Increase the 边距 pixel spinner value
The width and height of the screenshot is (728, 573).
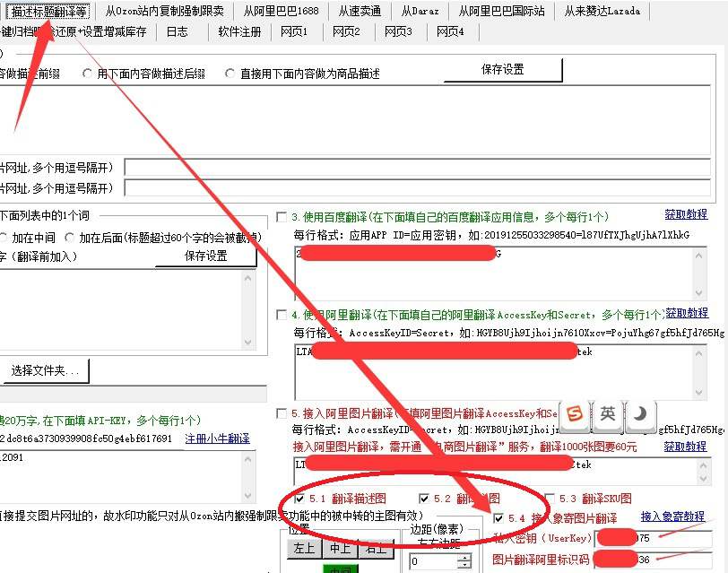pyautogui.click(x=464, y=557)
